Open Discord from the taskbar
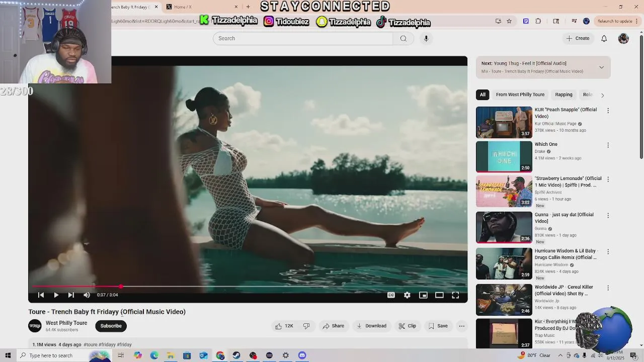The height and width of the screenshot is (362, 644). [302, 355]
